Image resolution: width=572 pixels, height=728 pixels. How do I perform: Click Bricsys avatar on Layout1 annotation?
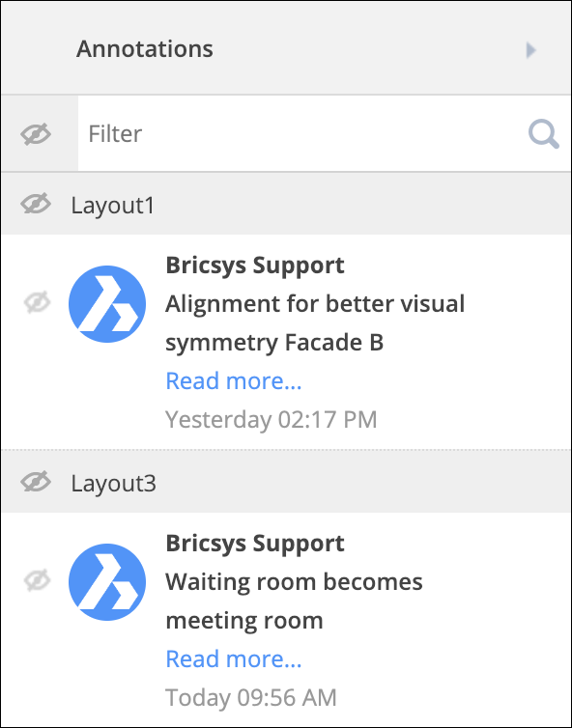pyautogui.click(x=107, y=304)
